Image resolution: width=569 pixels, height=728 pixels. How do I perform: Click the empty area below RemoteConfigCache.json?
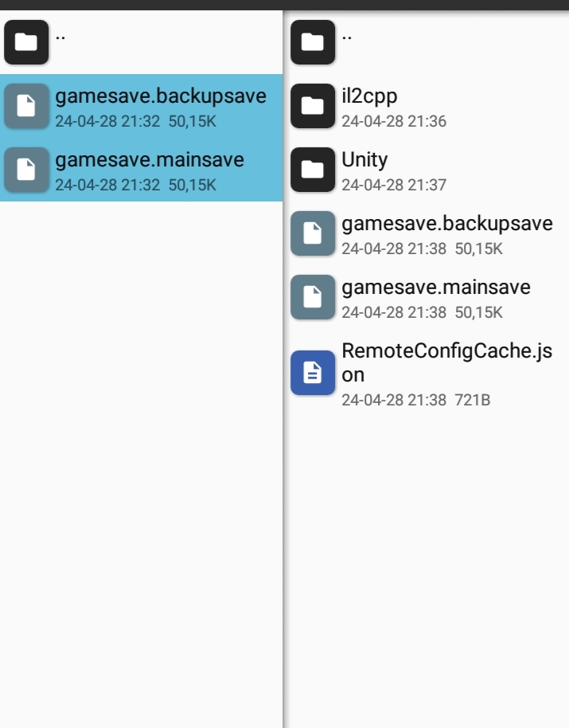pos(427,558)
